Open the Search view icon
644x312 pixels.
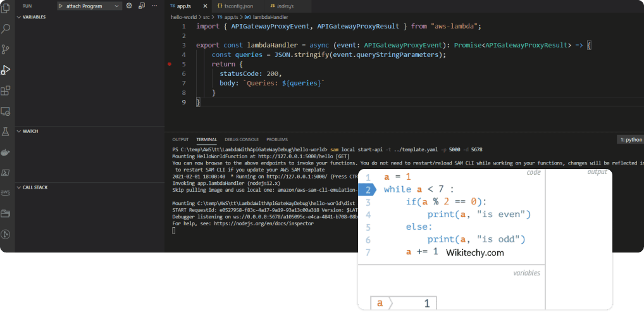(x=6, y=28)
